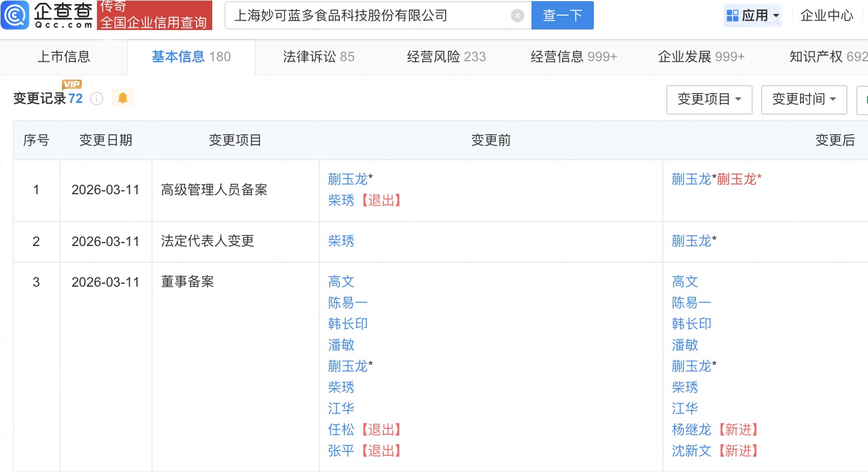Open departed director 任松's profile
868x472 pixels.
coord(341,430)
